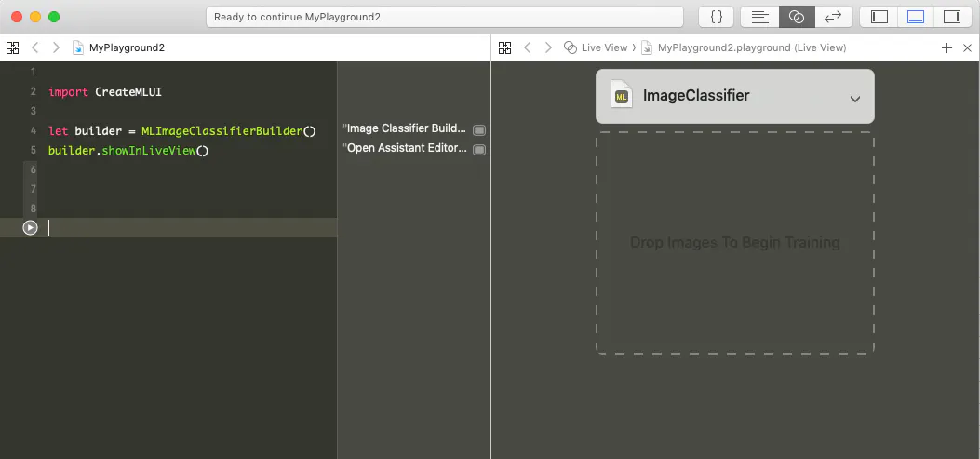Image resolution: width=980 pixels, height=459 pixels.
Task: Go back in Live View pane
Action: pyautogui.click(x=528, y=47)
